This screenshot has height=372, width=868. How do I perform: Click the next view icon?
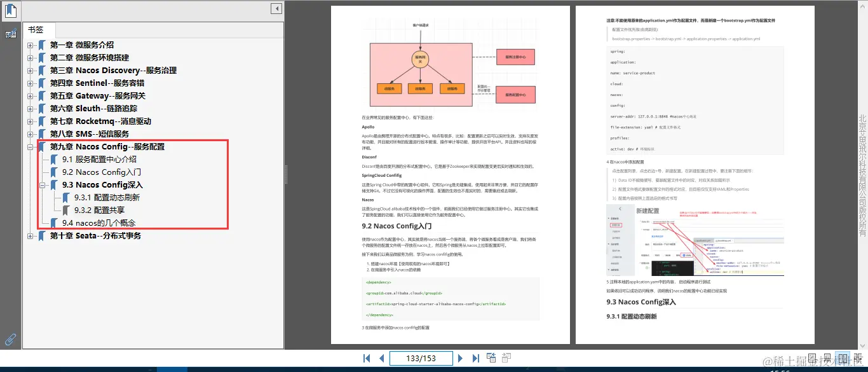click(506, 357)
